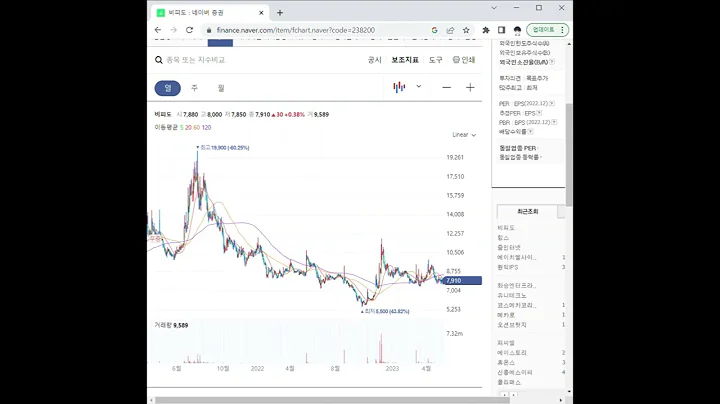Click the 최고 19,900 high marker
The width and height of the screenshot is (720, 404).
(x=225, y=148)
